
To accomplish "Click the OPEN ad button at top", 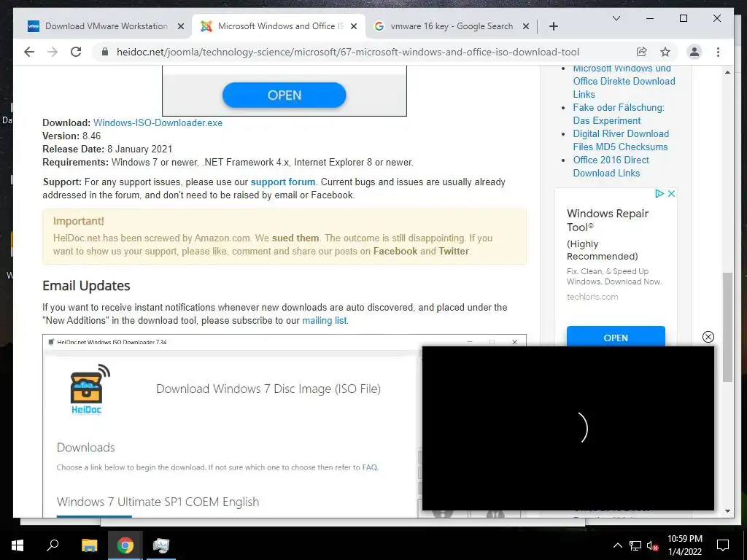I will pos(284,95).
